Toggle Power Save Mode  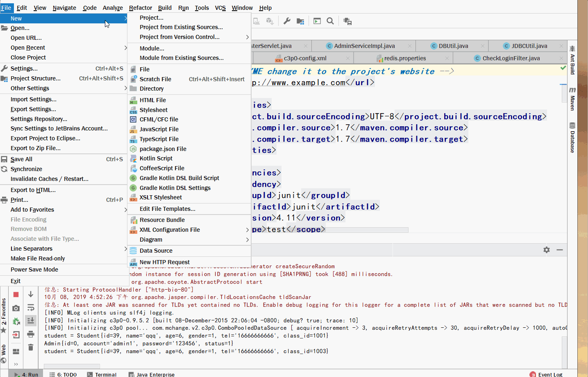point(64,270)
